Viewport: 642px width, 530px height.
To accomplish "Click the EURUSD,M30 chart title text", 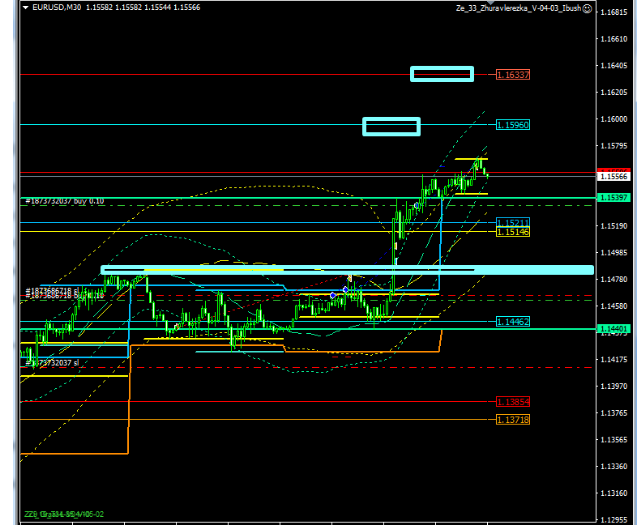I will coord(56,9).
